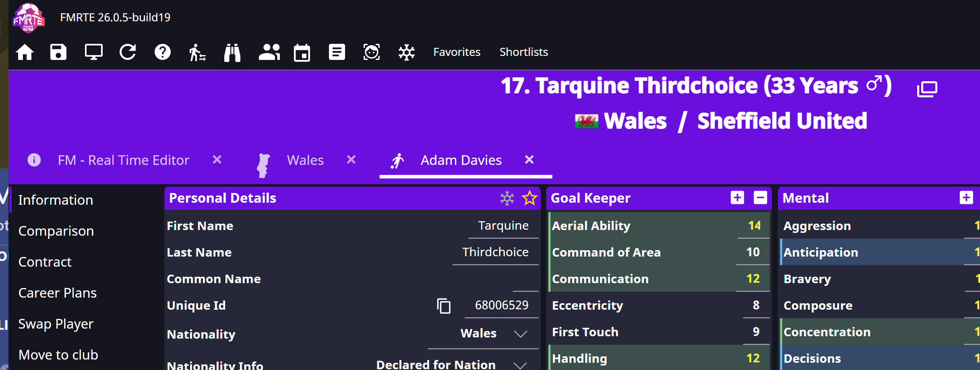The width and height of the screenshot is (980, 370).
Task: Increase Mental attributes with plus button
Action: [966, 198]
